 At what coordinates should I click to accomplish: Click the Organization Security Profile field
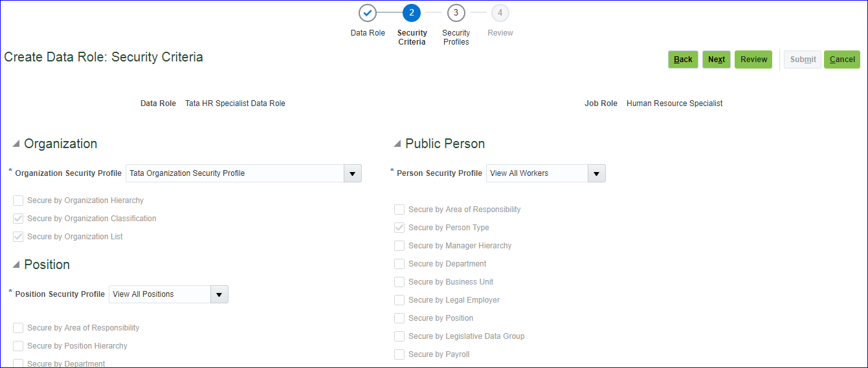(234, 173)
